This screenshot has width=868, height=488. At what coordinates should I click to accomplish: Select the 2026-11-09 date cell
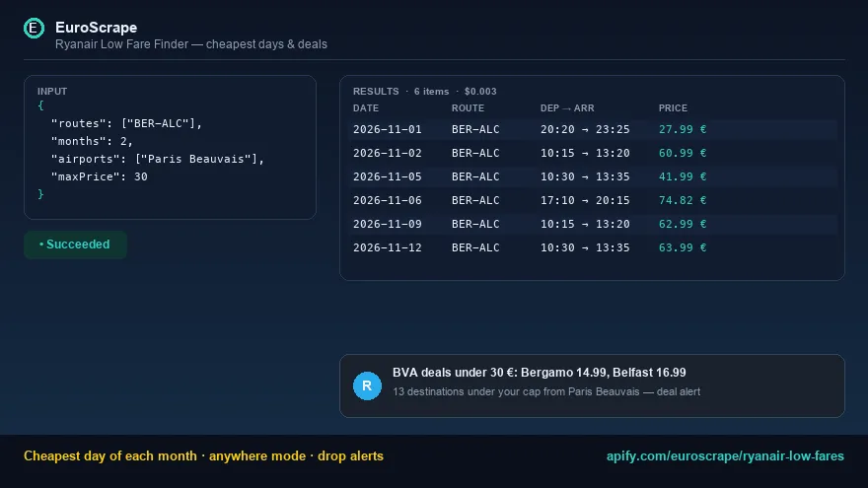click(388, 224)
